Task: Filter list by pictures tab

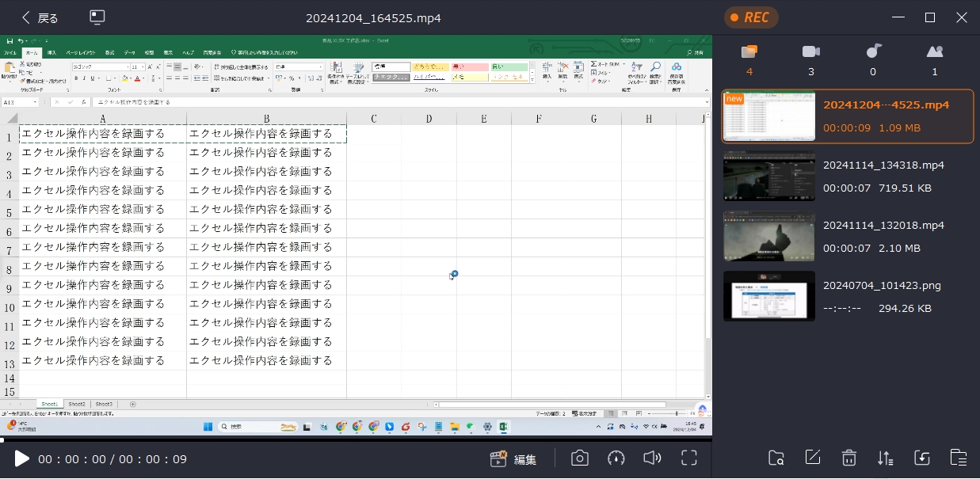Action: pos(935,59)
